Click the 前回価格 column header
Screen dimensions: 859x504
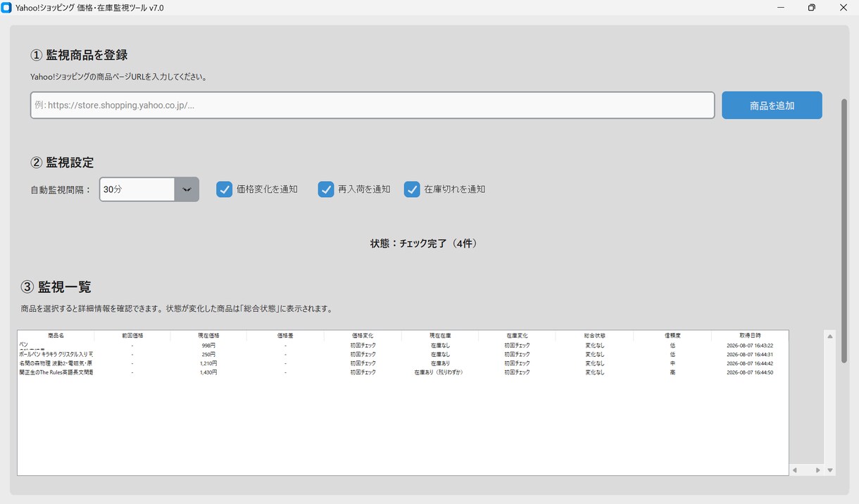pyautogui.click(x=132, y=336)
